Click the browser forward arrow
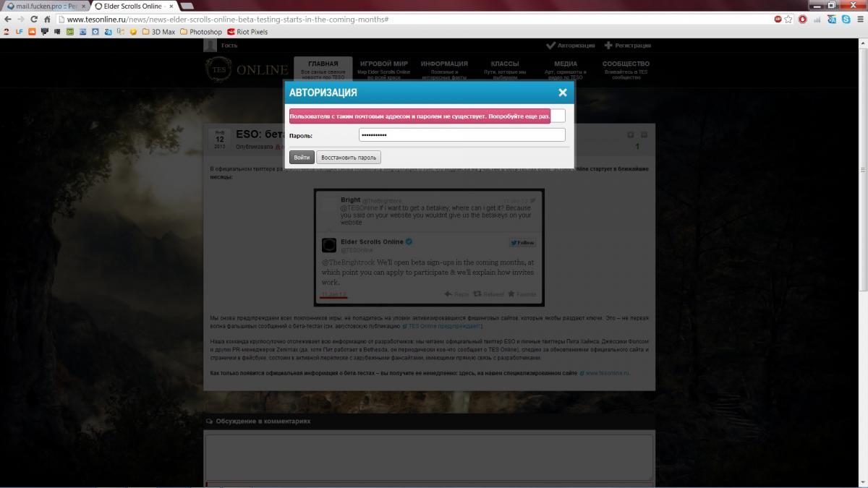The width and height of the screenshot is (868, 488). tap(21, 19)
